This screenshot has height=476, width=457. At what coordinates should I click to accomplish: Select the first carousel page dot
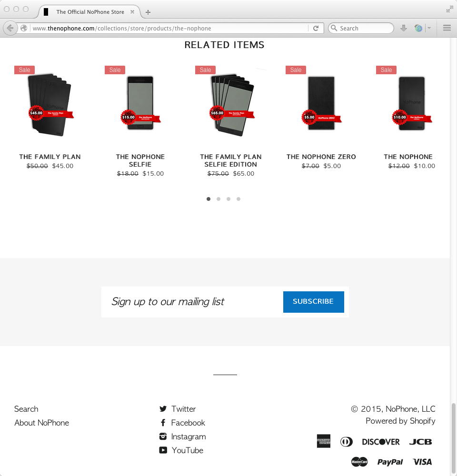[x=209, y=199]
